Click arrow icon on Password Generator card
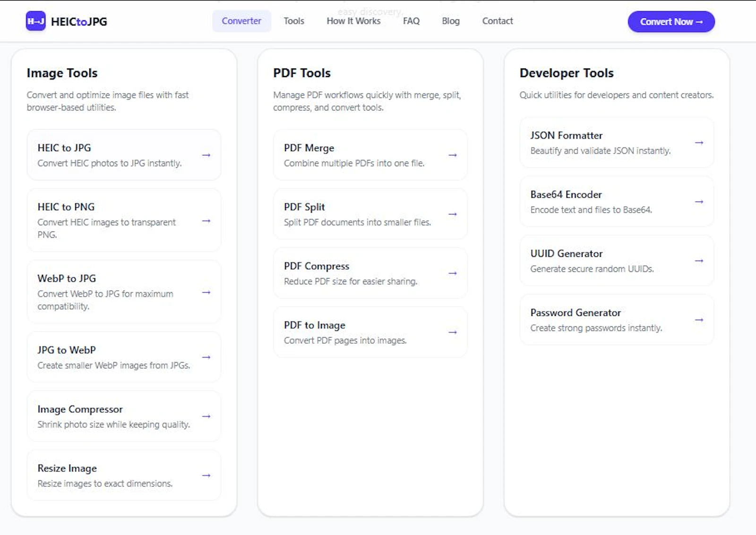This screenshot has height=535, width=756. (699, 320)
